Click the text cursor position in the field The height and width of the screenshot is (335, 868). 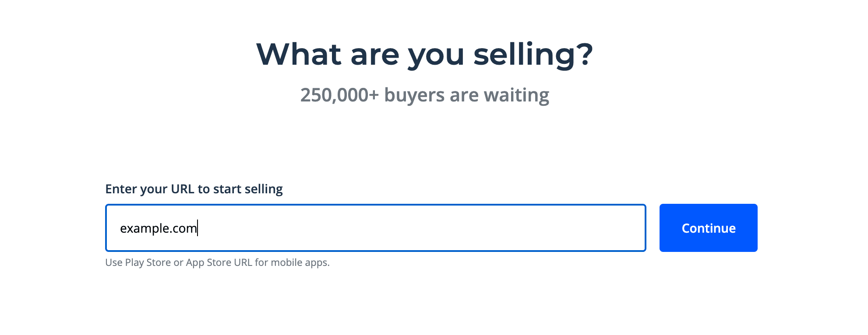click(x=198, y=227)
